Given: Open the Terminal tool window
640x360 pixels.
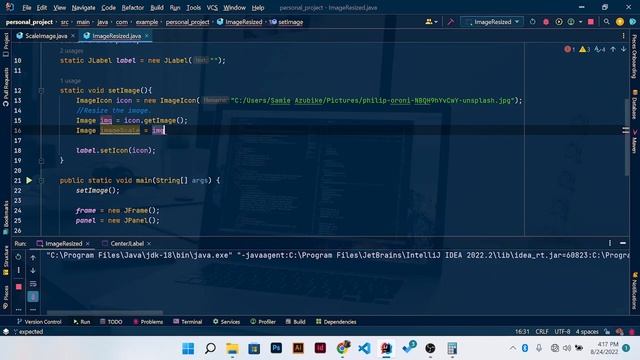Looking at the screenshot, I should pyautogui.click(x=187, y=322).
